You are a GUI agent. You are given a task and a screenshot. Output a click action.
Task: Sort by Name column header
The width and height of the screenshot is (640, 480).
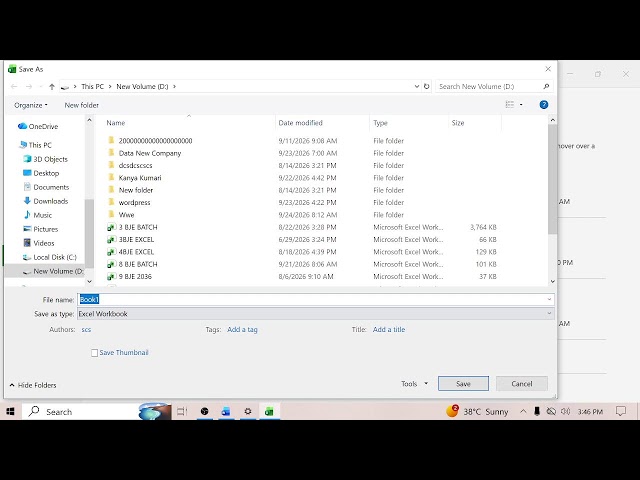[x=116, y=123]
